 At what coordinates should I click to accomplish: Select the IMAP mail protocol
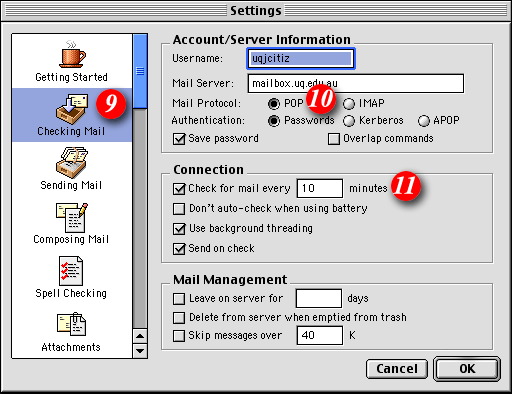coord(349,104)
